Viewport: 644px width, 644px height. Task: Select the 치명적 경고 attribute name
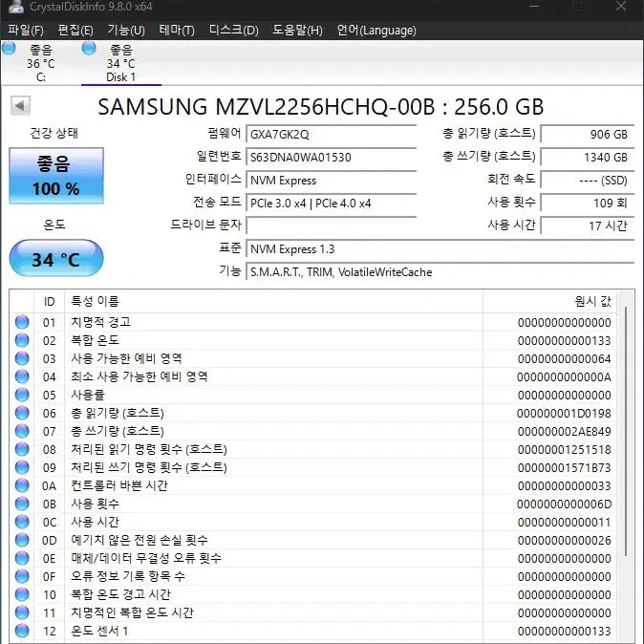pos(100,322)
